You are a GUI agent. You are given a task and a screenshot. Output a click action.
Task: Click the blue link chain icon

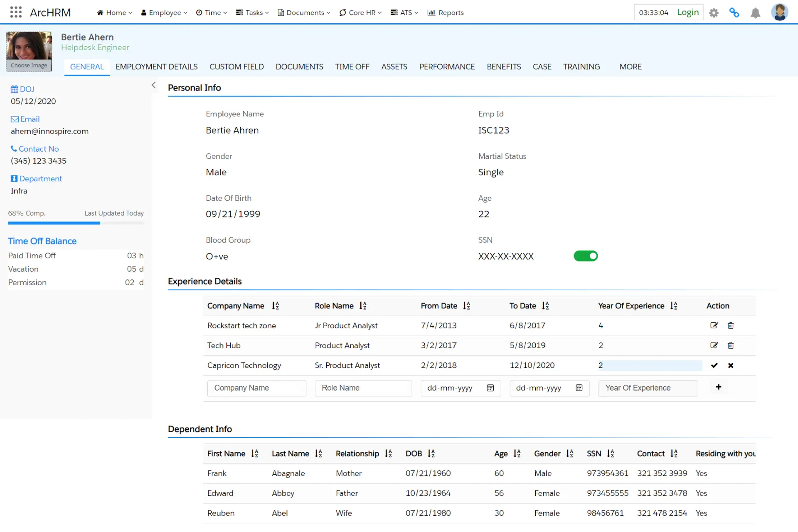734,12
